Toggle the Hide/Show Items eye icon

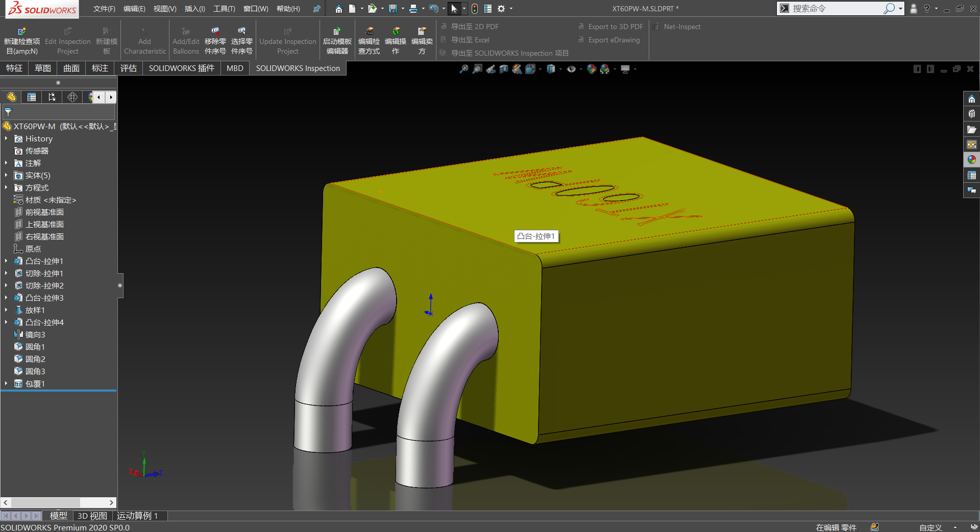(571, 69)
